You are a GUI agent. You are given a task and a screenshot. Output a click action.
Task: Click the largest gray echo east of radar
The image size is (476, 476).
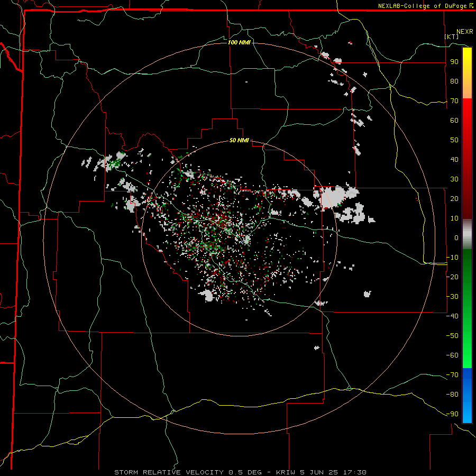334,196
